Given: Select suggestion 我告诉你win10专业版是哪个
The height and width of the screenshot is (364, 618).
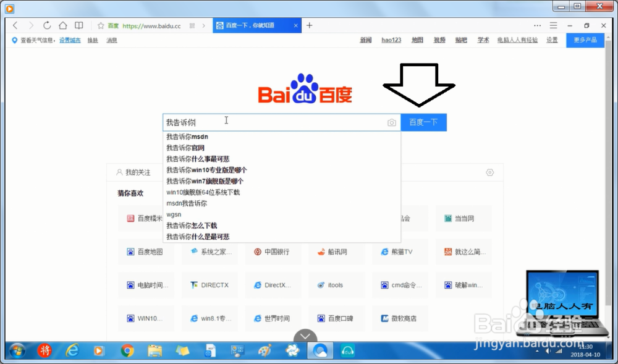Looking at the screenshot, I should (282, 170).
